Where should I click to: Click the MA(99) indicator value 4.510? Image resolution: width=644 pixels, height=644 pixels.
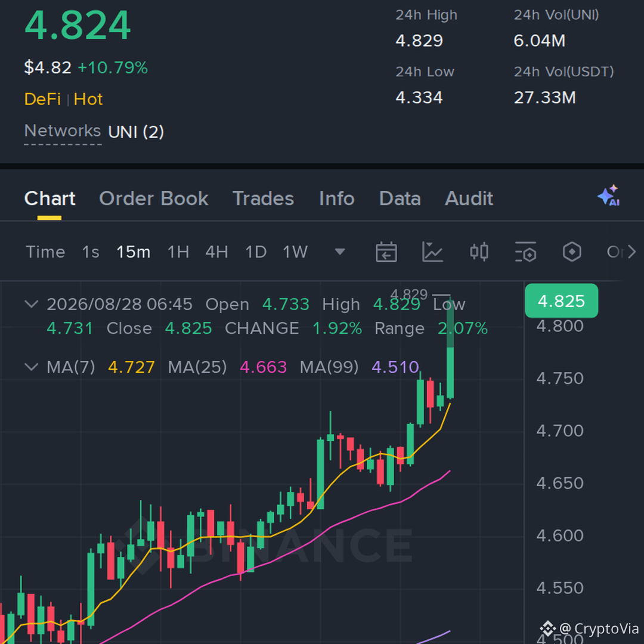395,367
